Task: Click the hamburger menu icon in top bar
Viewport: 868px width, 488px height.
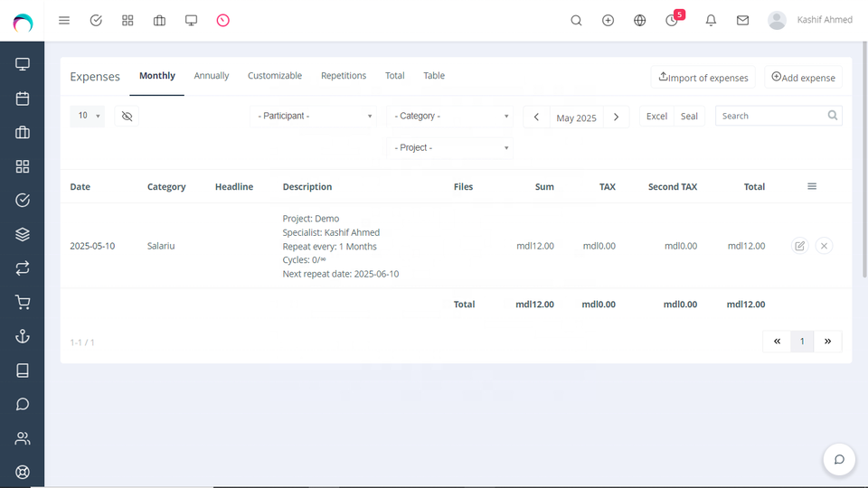Action: [x=64, y=20]
